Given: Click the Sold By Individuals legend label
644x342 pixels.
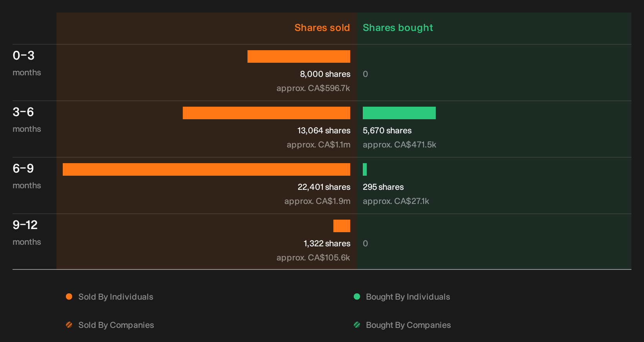Looking at the screenshot, I should [116, 297].
